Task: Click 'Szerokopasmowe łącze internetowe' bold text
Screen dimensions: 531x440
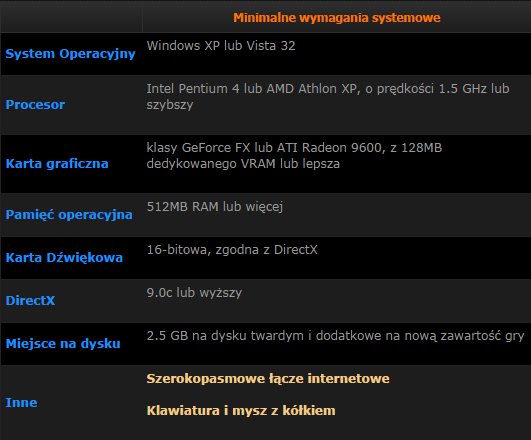Action: 268,379
